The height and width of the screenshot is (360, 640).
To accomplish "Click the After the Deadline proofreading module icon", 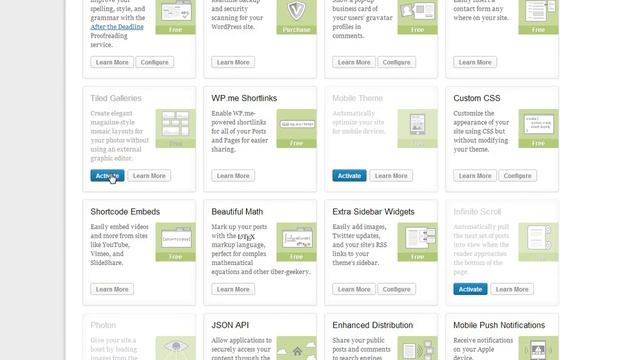I will coord(176,17).
